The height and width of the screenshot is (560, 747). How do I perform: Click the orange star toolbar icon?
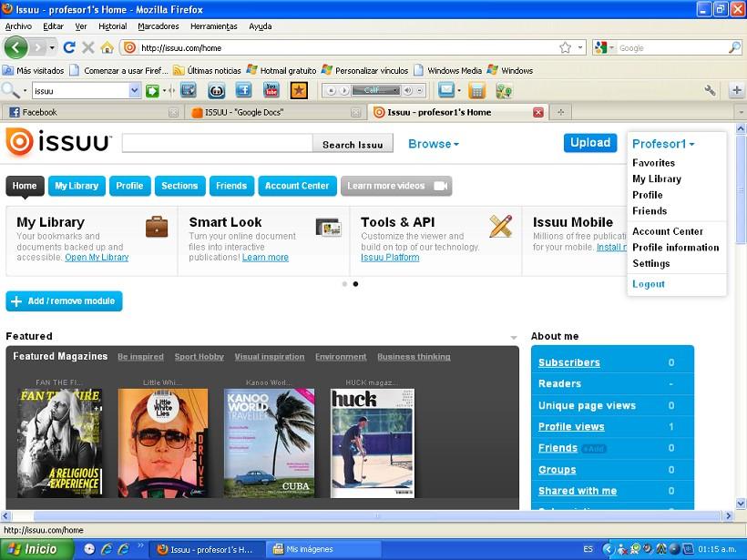(x=299, y=90)
